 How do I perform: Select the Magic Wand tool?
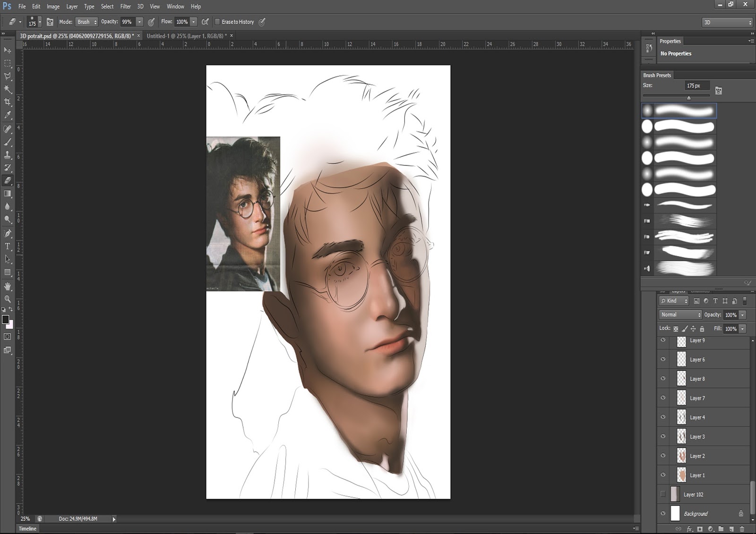pos(8,89)
